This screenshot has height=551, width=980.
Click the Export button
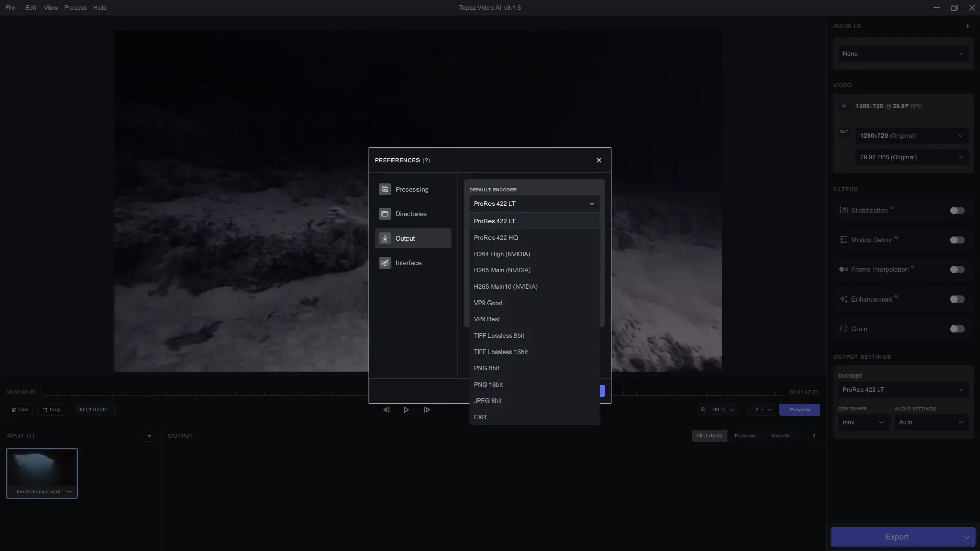pyautogui.click(x=896, y=537)
